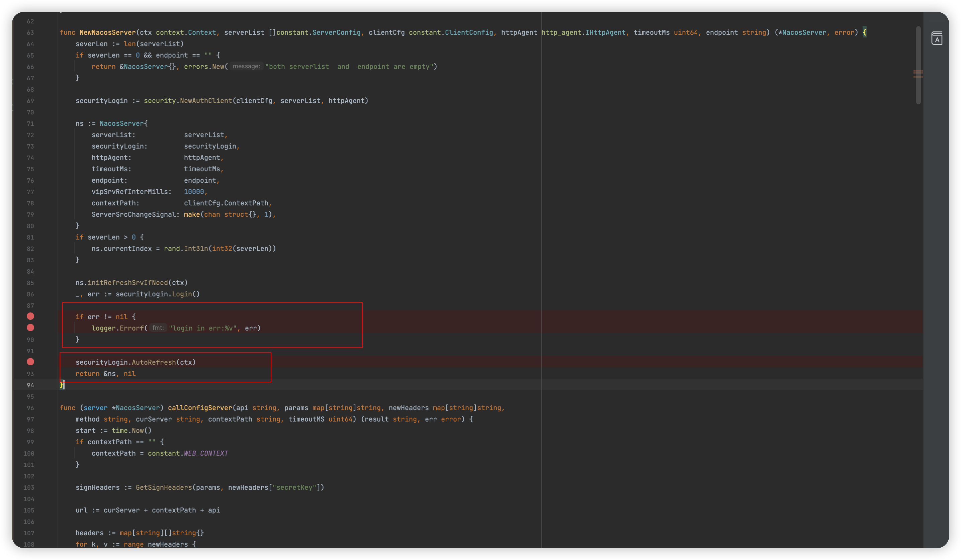Click the 'message:' parameter inlay hint

tap(246, 66)
